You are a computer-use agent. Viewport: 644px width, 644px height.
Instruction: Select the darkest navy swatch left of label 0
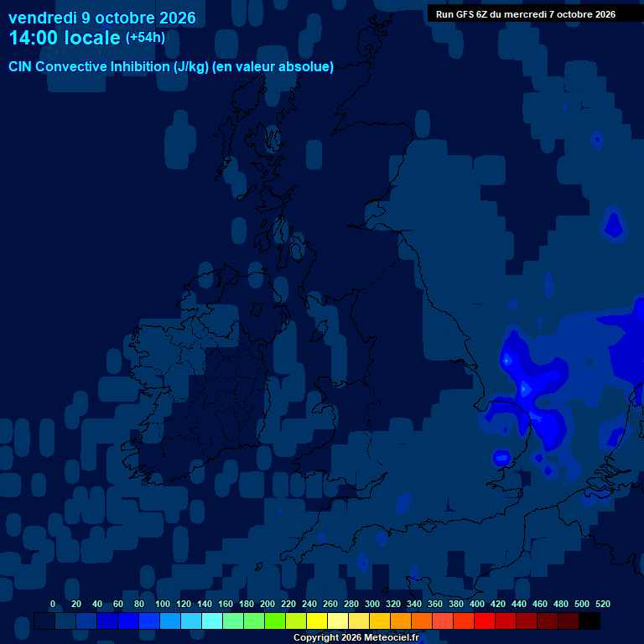(x=44, y=621)
